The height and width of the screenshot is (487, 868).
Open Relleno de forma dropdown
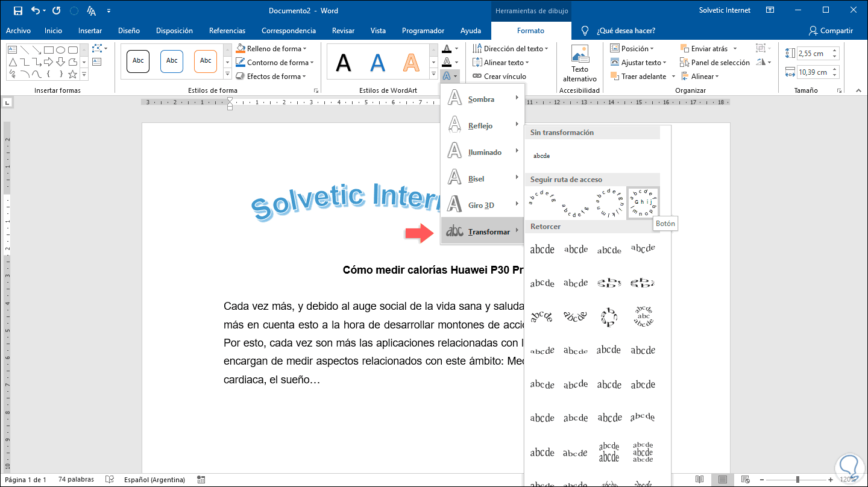[x=271, y=48]
